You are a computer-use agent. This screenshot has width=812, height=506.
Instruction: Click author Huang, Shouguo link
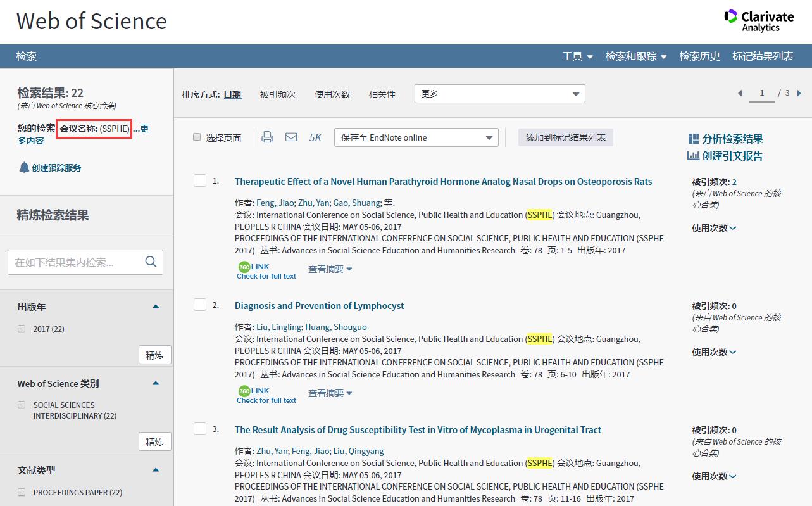tap(336, 327)
